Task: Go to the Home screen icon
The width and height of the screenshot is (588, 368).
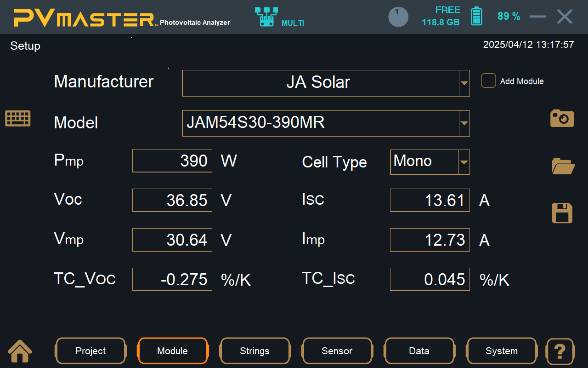Action: [20, 351]
